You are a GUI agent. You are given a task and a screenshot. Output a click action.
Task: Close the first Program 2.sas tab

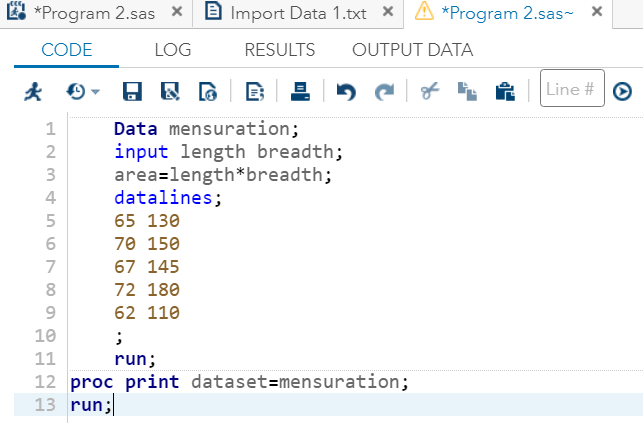point(177,11)
